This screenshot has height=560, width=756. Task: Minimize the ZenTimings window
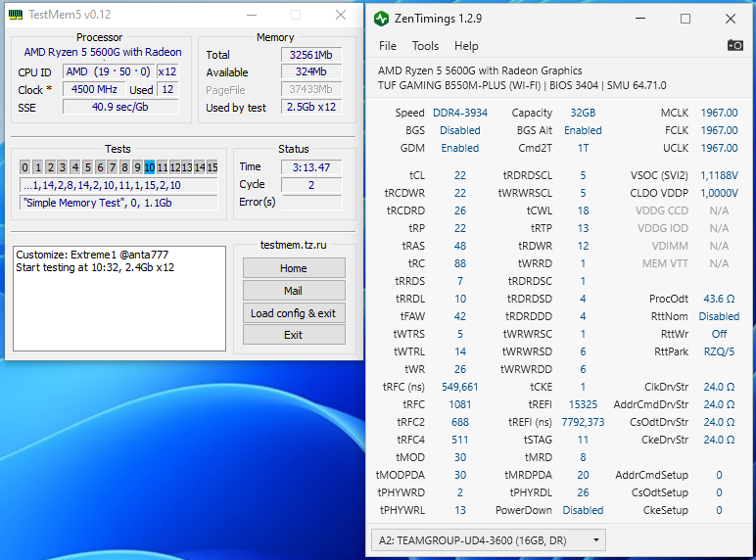point(639,19)
